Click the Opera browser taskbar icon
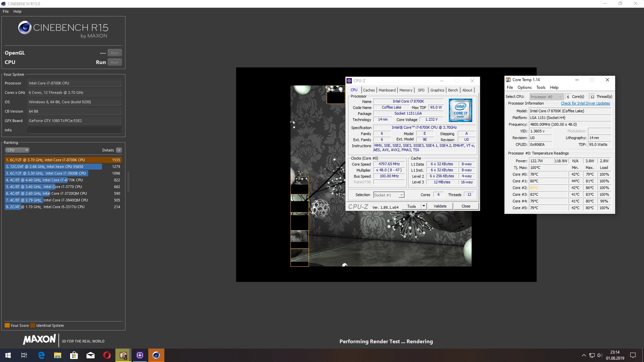Screen dimensions: 644x362 tap(107, 355)
